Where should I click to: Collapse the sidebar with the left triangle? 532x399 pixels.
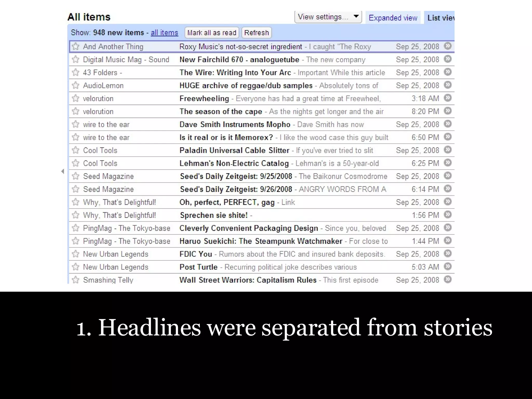pos(63,171)
